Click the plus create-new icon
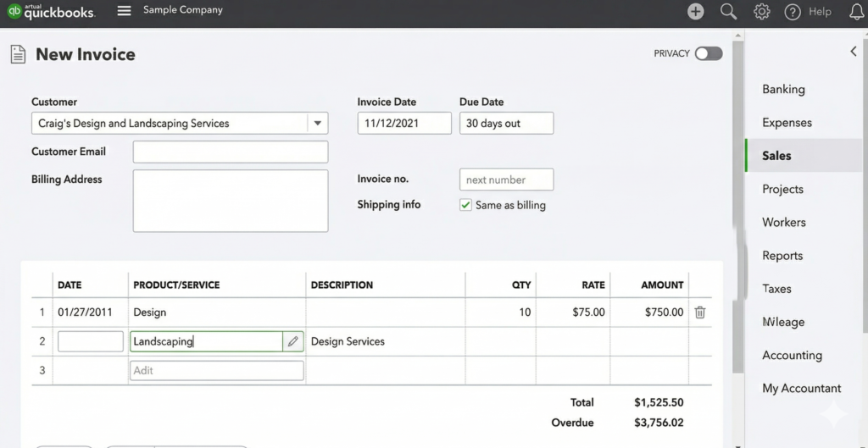Viewport: 868px width, 448px height. [x=695, y=12]
